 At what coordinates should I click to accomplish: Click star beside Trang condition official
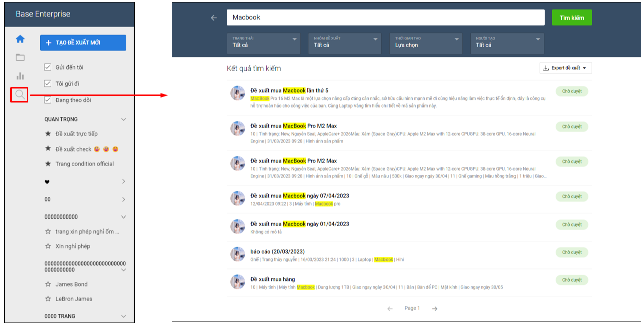pyautogui.click(x=48, y=164)
